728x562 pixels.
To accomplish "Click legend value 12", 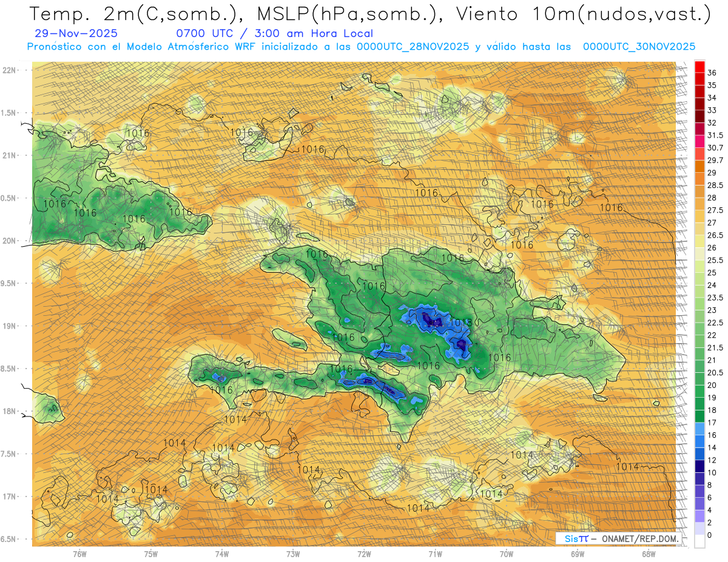I will (712, 460).
